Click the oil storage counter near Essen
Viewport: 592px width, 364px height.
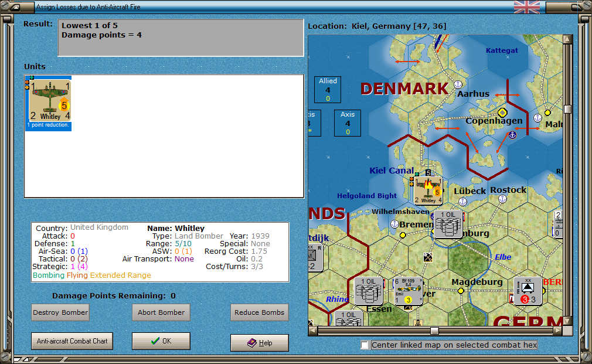tap(369, 291)
